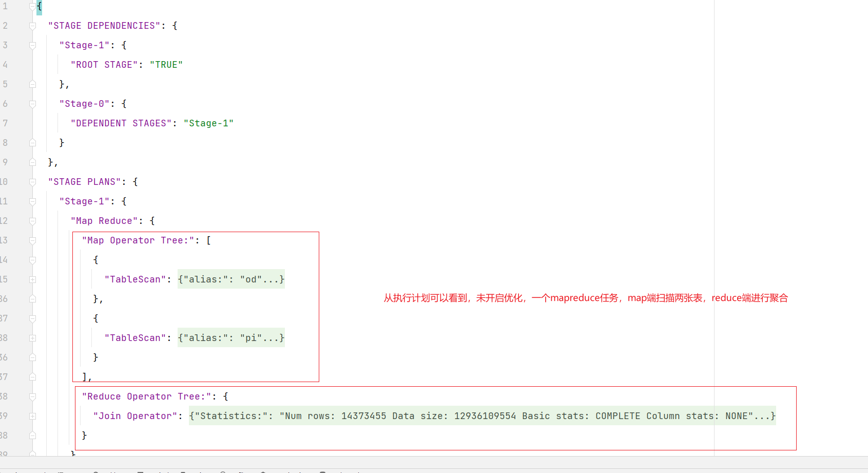Expand the folded "Join Operator" gutter plus
Image resolution: width=868 pixels, height=473 pixels.
(x=32, y=416)
